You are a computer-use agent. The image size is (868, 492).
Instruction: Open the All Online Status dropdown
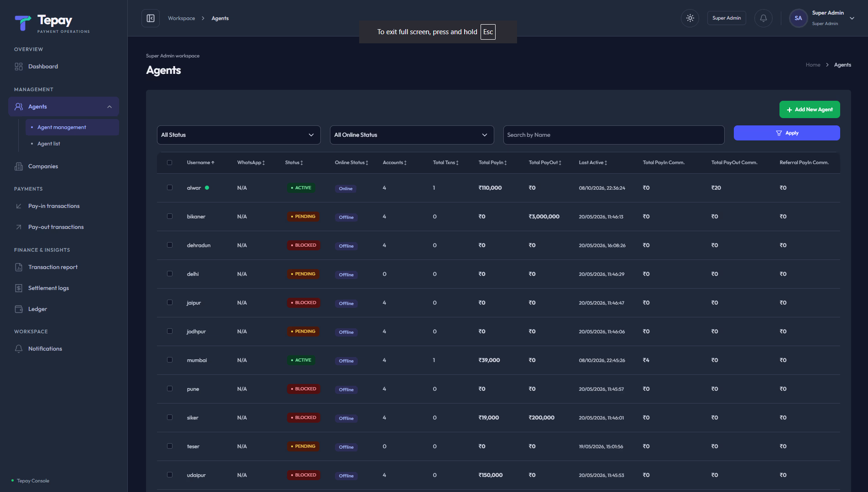tap(412, 135)
